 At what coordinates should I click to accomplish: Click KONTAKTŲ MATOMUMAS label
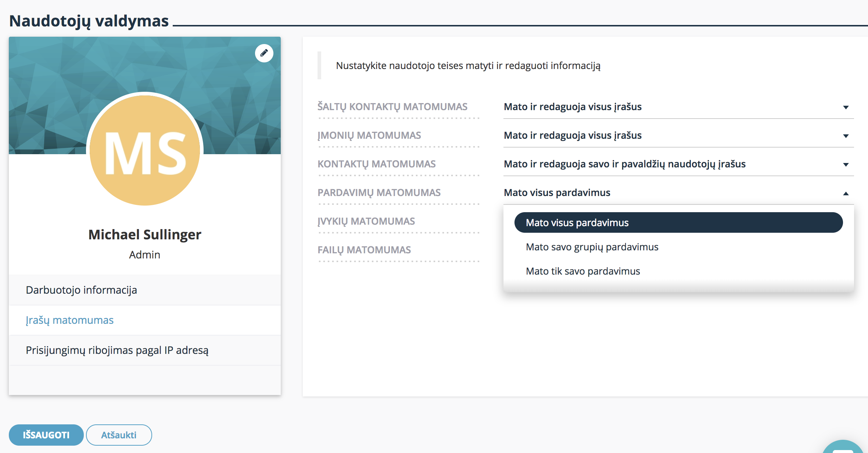point(377,164)
